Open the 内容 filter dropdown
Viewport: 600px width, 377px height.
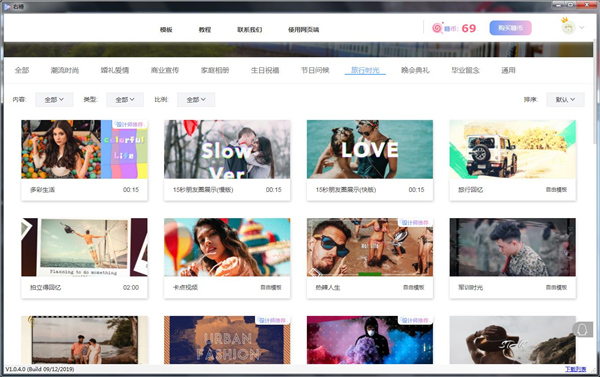point(54,100)
